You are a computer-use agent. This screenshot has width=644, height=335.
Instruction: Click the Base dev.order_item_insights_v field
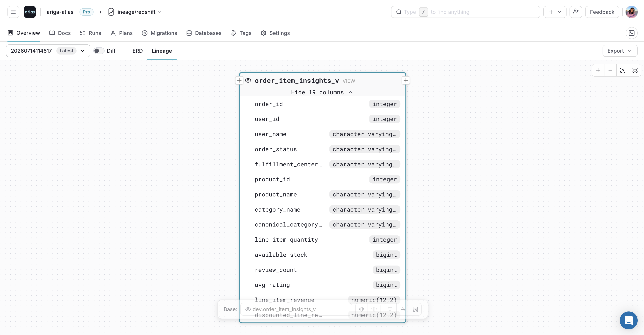click(296, 309)
